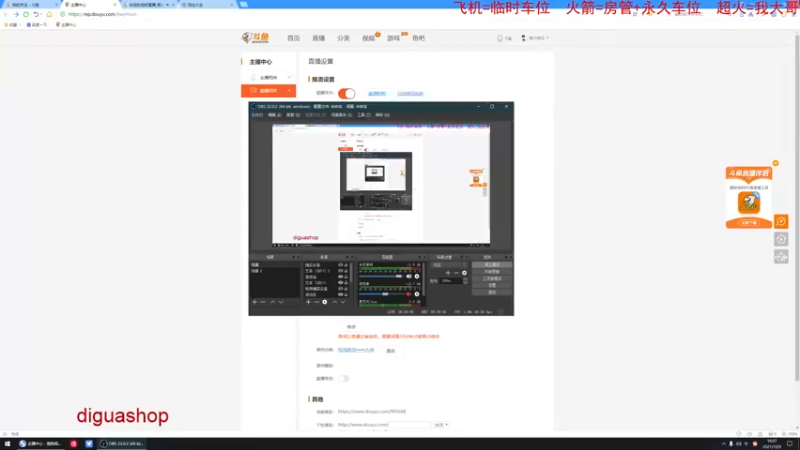Image resolution: width=800 pixels, height=450 pixels.
Task: Enable the gray switch below 房间编辑
Action: click(x=343, y=379)
